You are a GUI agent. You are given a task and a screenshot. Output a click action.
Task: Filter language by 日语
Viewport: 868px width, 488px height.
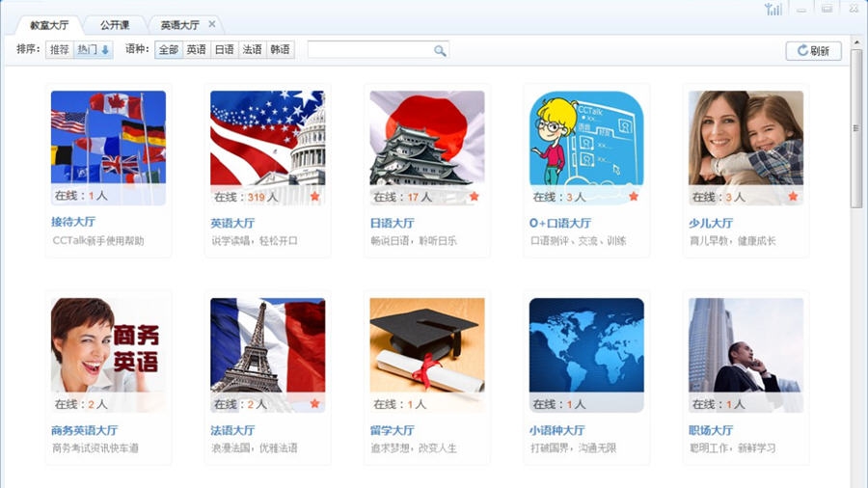pyautogui.click(x=224, y=50)
